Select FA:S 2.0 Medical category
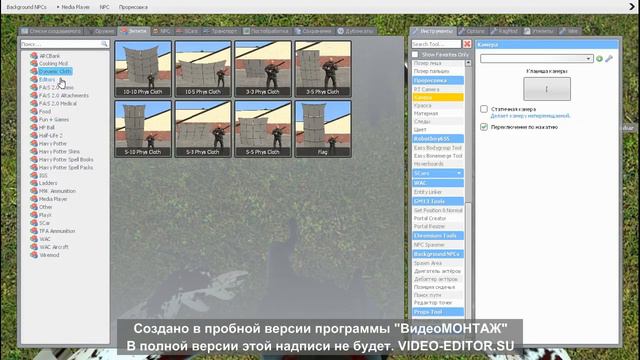Viewport: 640px width, 360px height. pyautogui.click(x=58, y=103)
